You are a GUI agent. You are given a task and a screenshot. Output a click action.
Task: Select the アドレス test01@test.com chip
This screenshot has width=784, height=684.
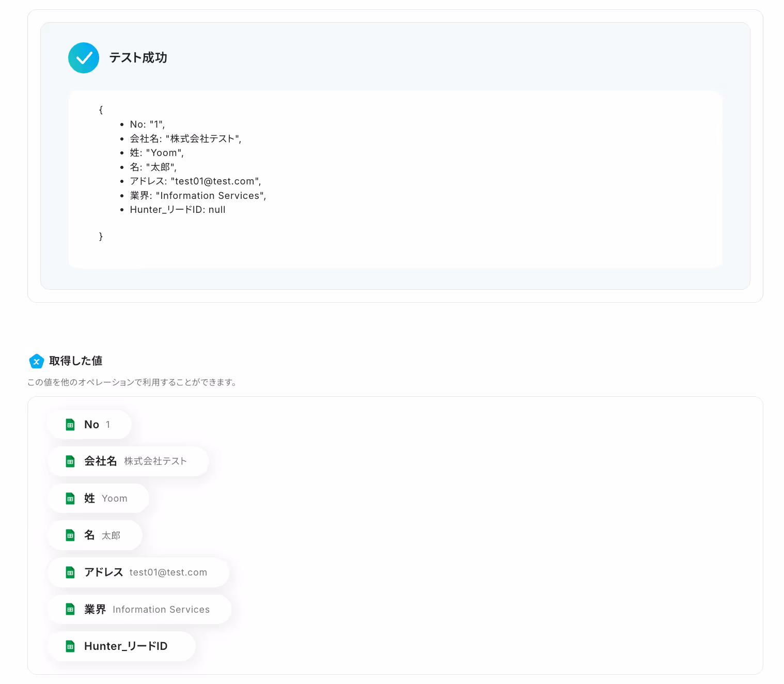pyautogui.click(x=138, y=572)
